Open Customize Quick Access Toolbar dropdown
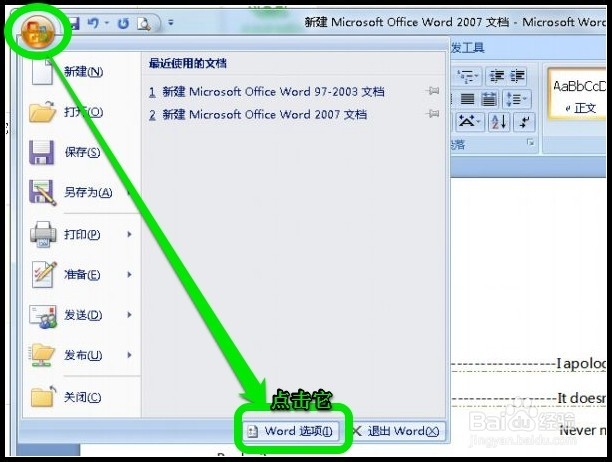 coord(171,23)
